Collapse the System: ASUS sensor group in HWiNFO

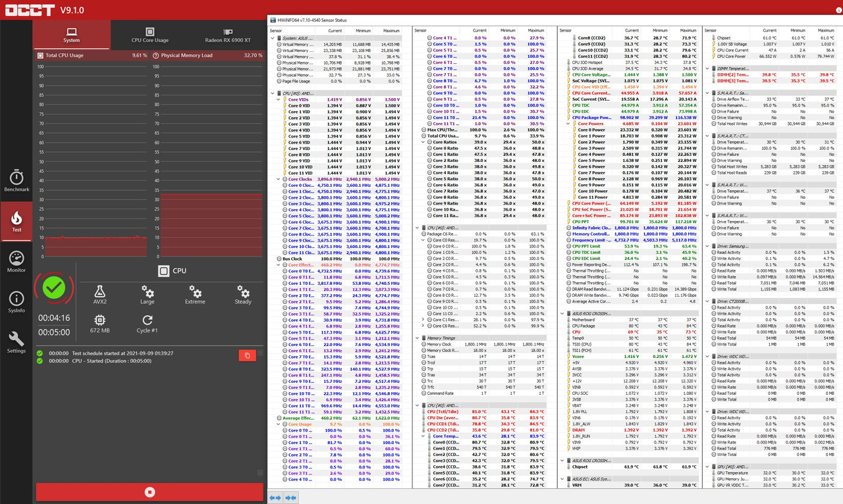tap(273, 38)
